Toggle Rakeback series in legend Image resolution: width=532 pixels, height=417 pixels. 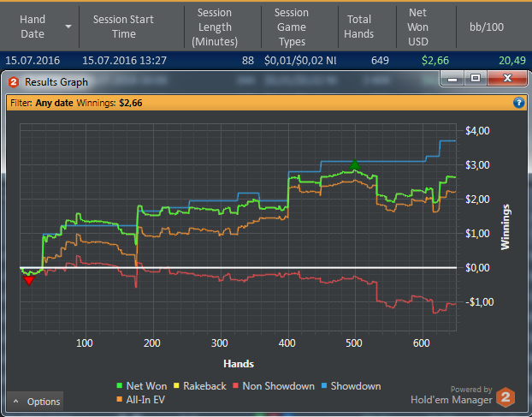point(200,386)
